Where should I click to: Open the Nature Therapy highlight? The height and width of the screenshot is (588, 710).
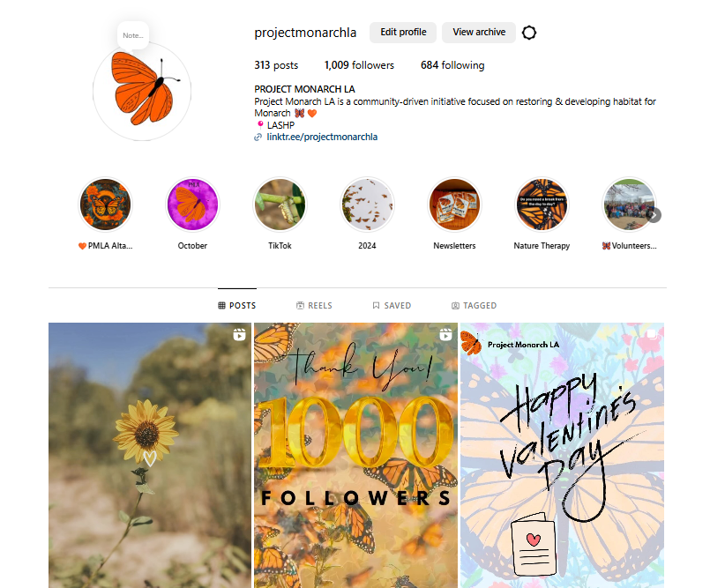542,205
